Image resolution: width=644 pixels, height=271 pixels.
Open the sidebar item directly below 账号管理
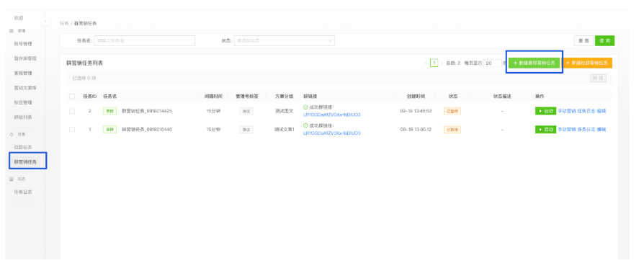click(25, 58)
